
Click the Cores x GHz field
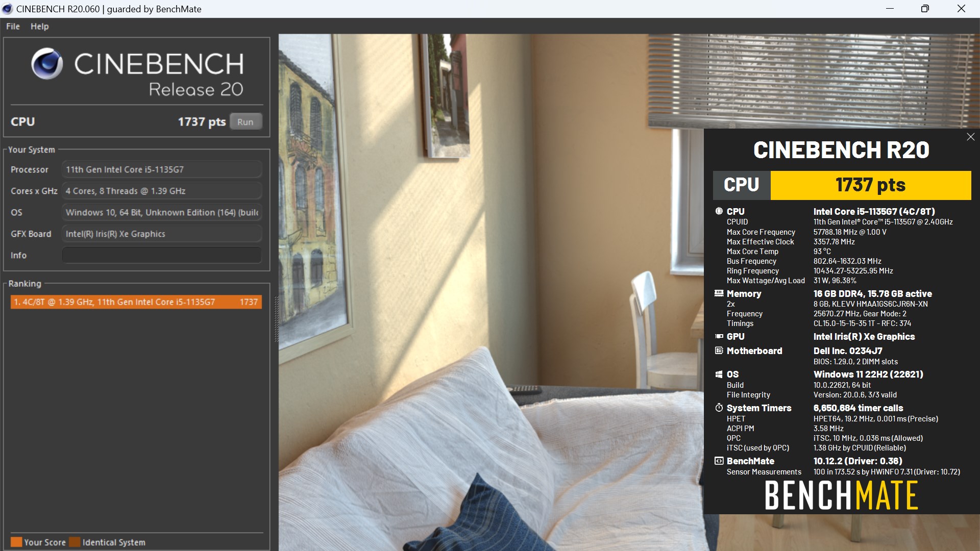pyautogui.click(x=162, y=191)
